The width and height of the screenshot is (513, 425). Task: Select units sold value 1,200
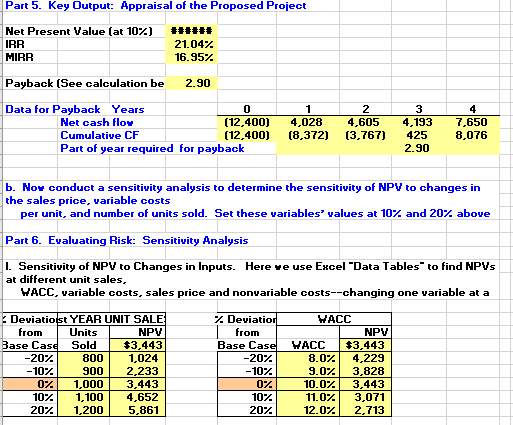[x=83, y=410]
